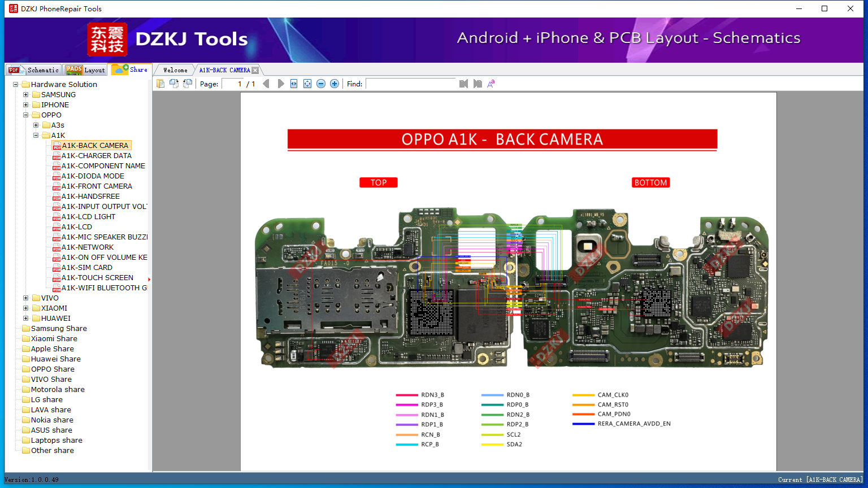The height and width of the screenshot is (488, 868).
Task: Click the app icon in the title bar
Action: click(13, 8)
